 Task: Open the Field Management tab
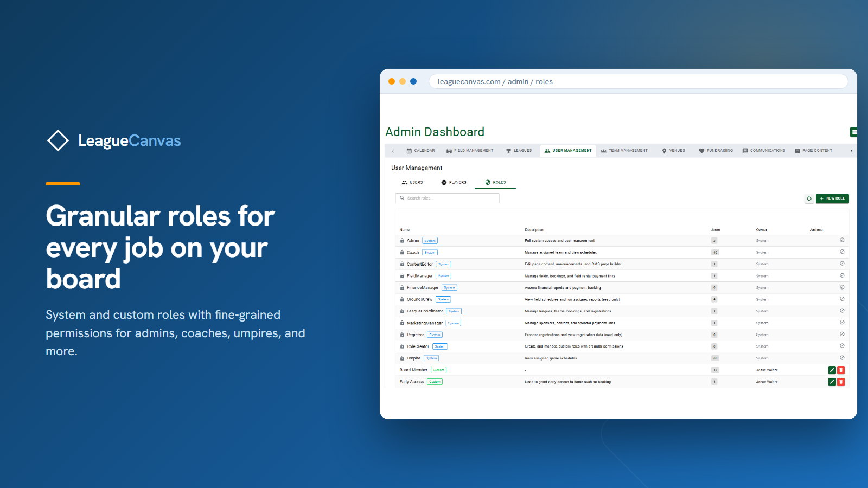coord(470,151)
